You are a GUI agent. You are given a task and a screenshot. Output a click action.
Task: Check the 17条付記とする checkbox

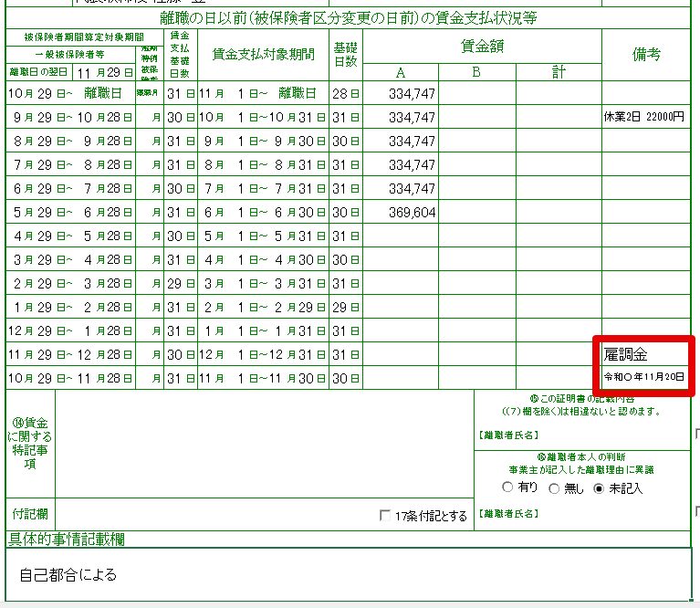pos(384,516)
